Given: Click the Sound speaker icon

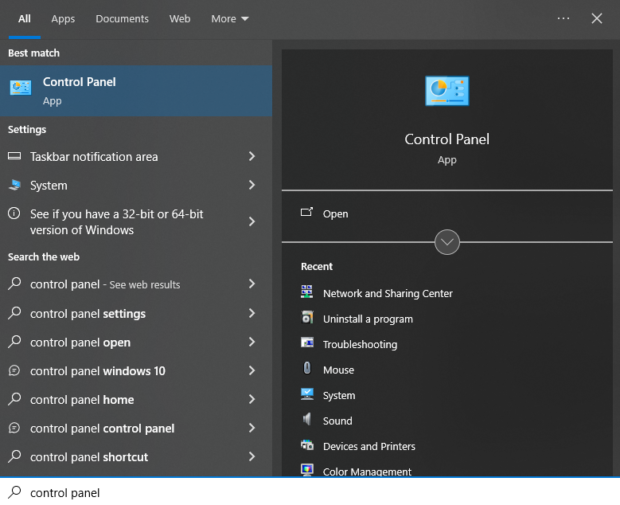Looking at the screenshot, I should (x=307, y=419).
